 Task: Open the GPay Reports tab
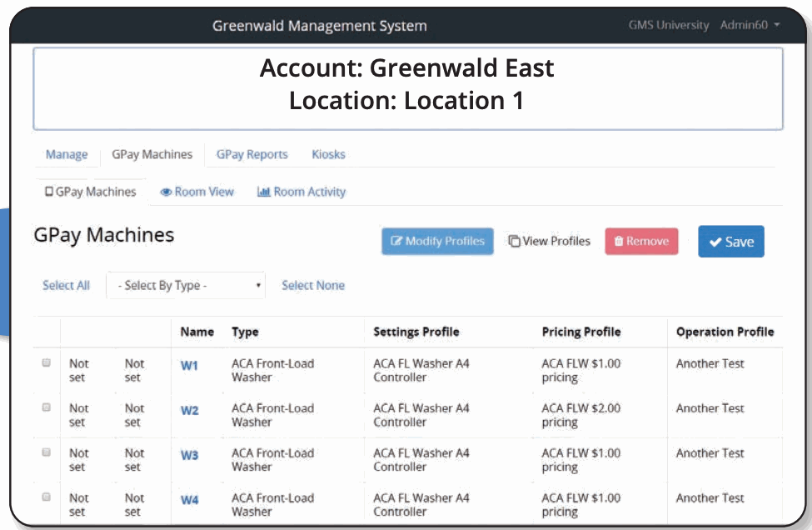(x=252, y=154)
